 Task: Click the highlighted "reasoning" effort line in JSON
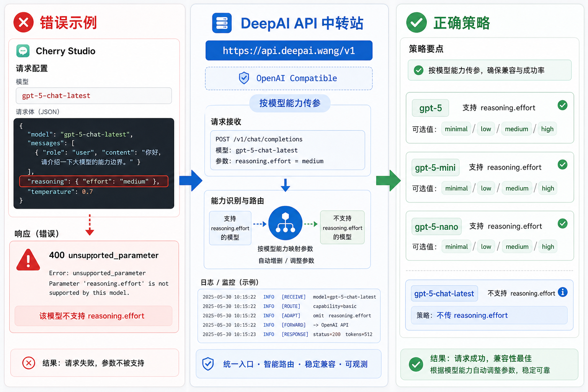94,181
